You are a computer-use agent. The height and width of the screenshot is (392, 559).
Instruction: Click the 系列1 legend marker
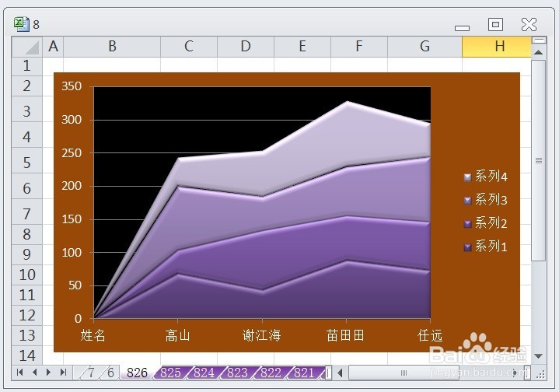coord(467,247)
